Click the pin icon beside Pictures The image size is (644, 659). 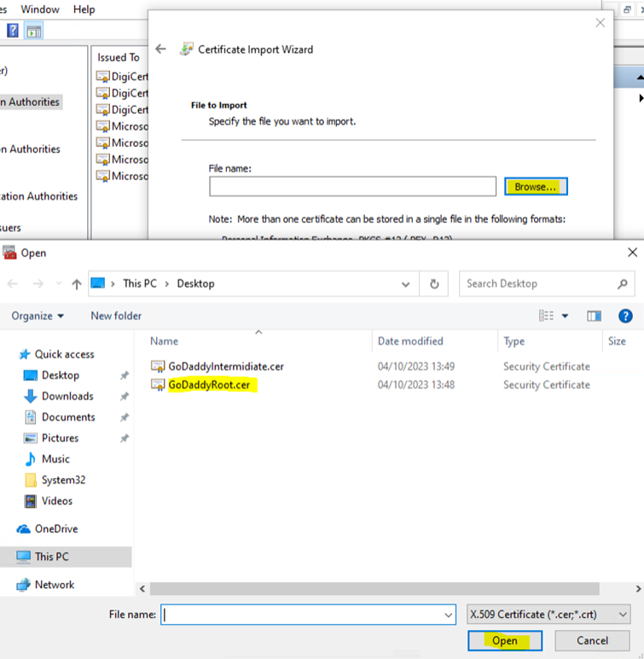point(125,439)
